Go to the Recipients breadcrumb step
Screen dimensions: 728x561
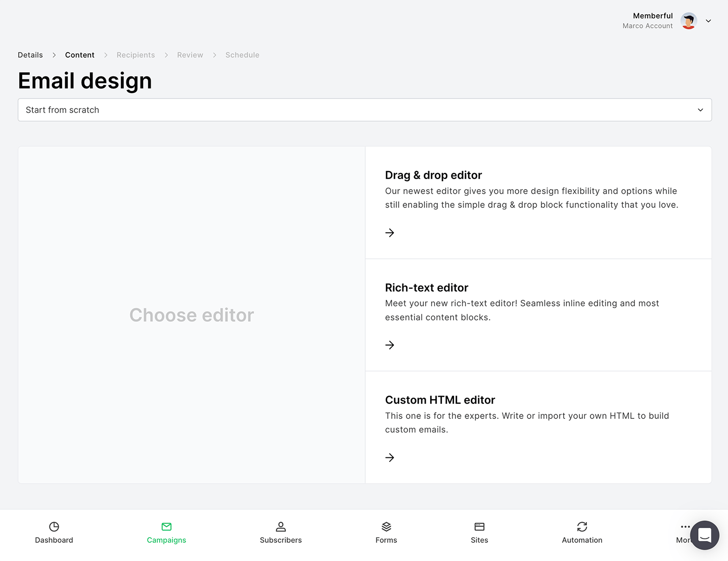pos(135,55)
